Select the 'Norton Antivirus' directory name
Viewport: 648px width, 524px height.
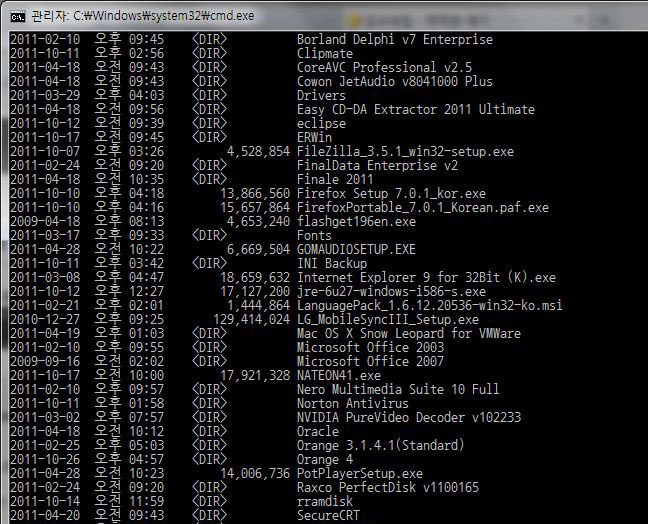353,404
